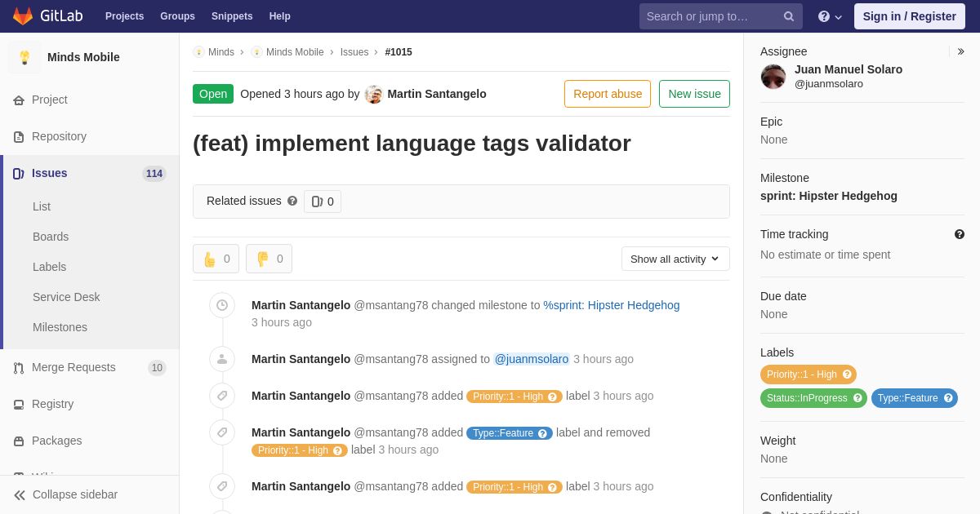Screen dimensions: 980x514
Task: Click the Issues count badge 114
Action: (154, 174)
